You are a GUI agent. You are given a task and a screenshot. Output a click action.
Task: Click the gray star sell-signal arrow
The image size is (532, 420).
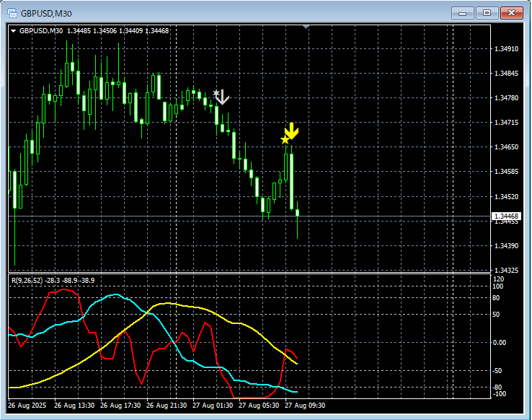tap(221, 97)
